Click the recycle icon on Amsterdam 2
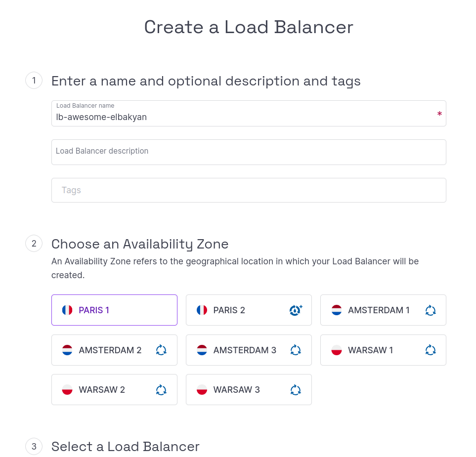 pyautogui.click(x=161, y=350)
